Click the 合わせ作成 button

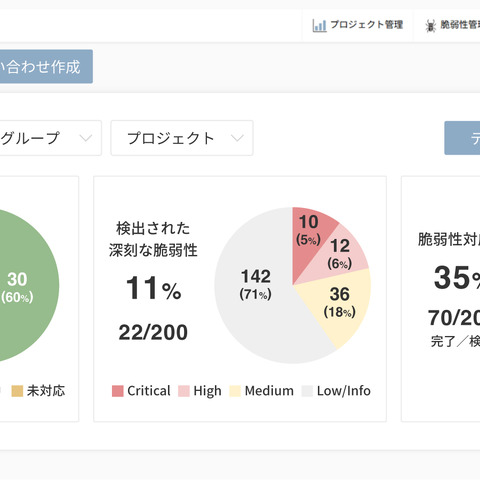tap(46, 66)
